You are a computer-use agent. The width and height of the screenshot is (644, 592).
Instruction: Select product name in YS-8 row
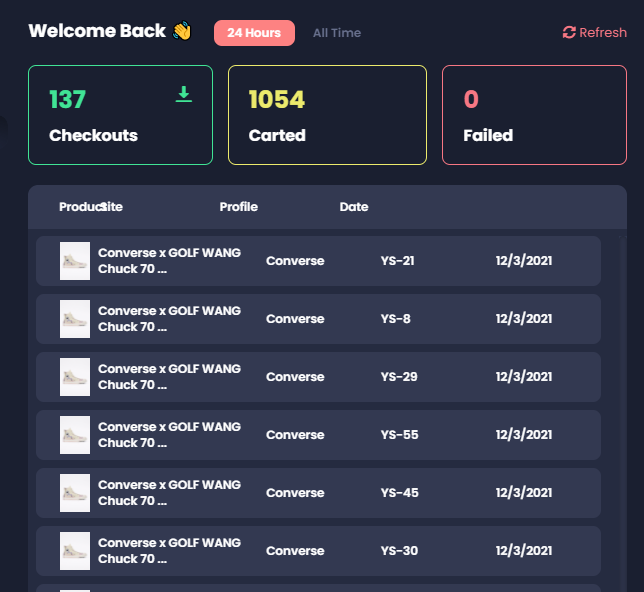[x=169, y=319]
